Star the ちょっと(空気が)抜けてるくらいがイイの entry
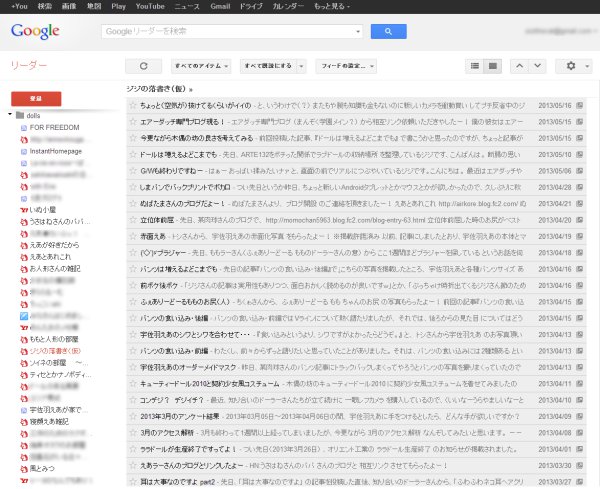 click(x=133, y=105)
